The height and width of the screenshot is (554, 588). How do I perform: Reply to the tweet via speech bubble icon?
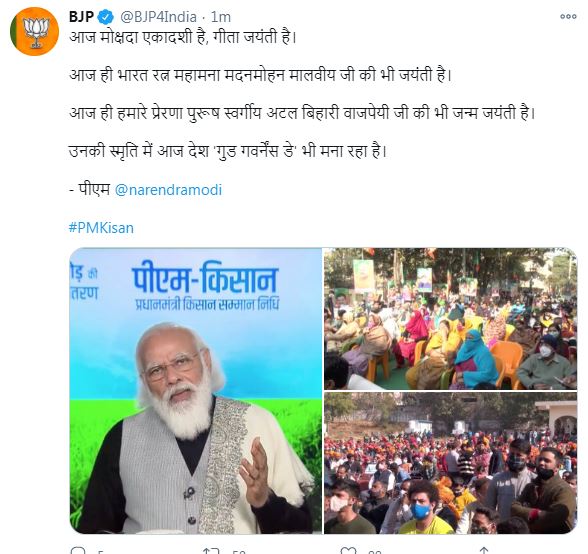click(78, 551)
